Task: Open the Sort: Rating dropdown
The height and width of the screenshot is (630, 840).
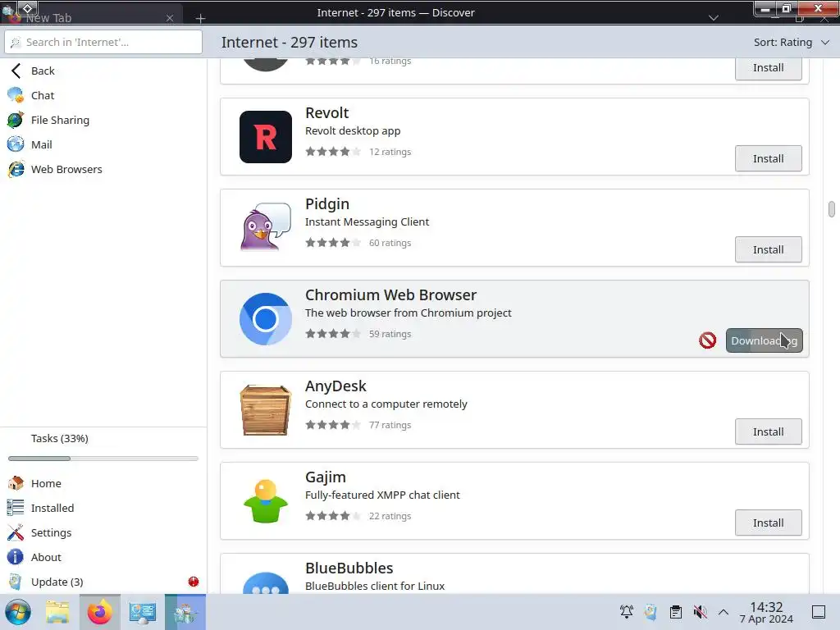Action: click(792, 43)
